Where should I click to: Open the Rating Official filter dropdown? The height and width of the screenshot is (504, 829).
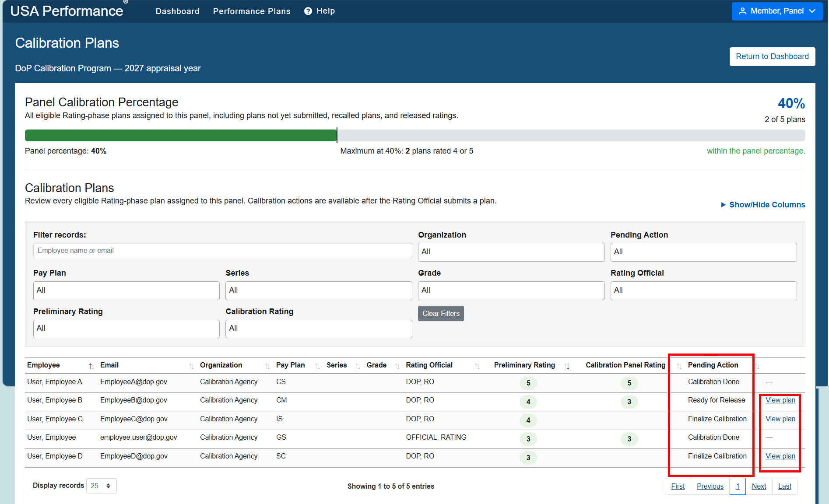pyautogui.click(x=703, y=290)
